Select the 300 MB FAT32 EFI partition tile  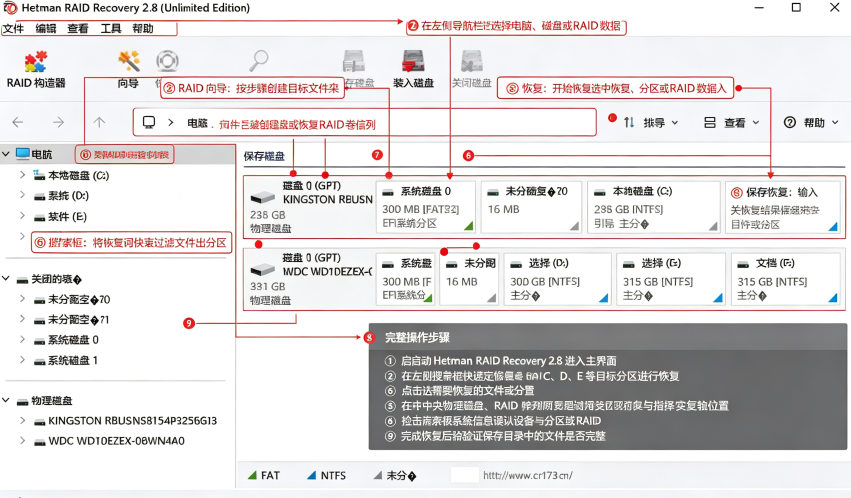(426, 207)
